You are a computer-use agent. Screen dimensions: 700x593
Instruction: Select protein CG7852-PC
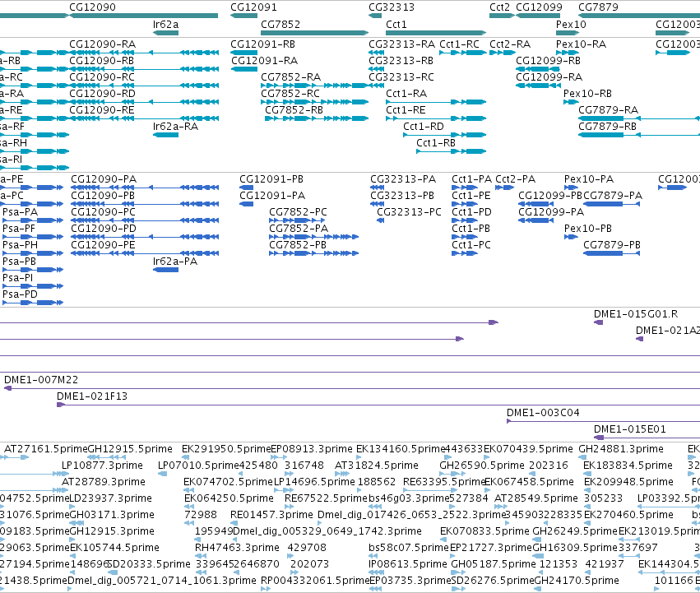coord(297,220)
